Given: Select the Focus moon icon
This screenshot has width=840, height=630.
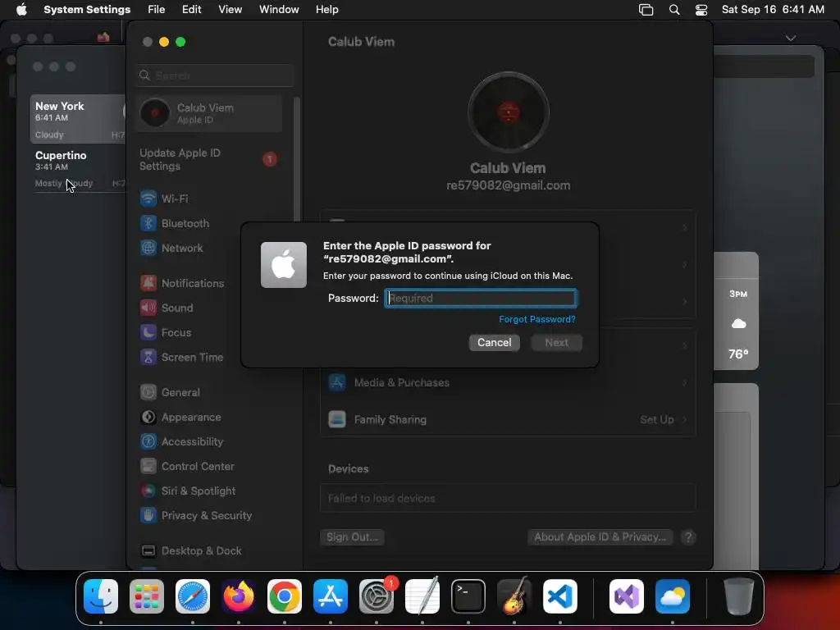Looking at the screenshot, I should point(148,332).
